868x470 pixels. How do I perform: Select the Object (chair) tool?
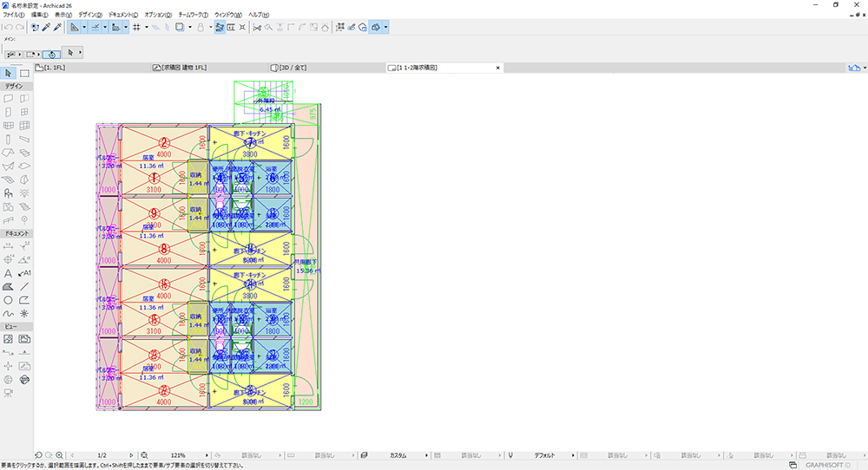(x=9, y=193)
